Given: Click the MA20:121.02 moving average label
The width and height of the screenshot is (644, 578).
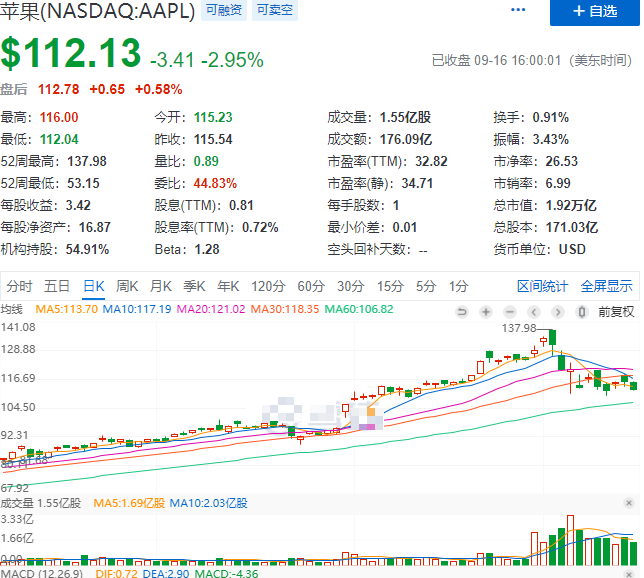Looking at the screenshot, I should (211, 309).
